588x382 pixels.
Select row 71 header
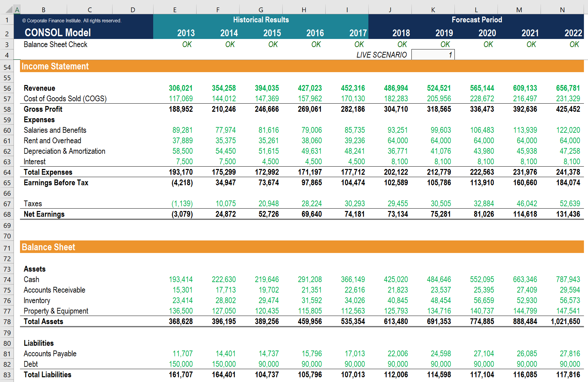(x=7, y=248)
